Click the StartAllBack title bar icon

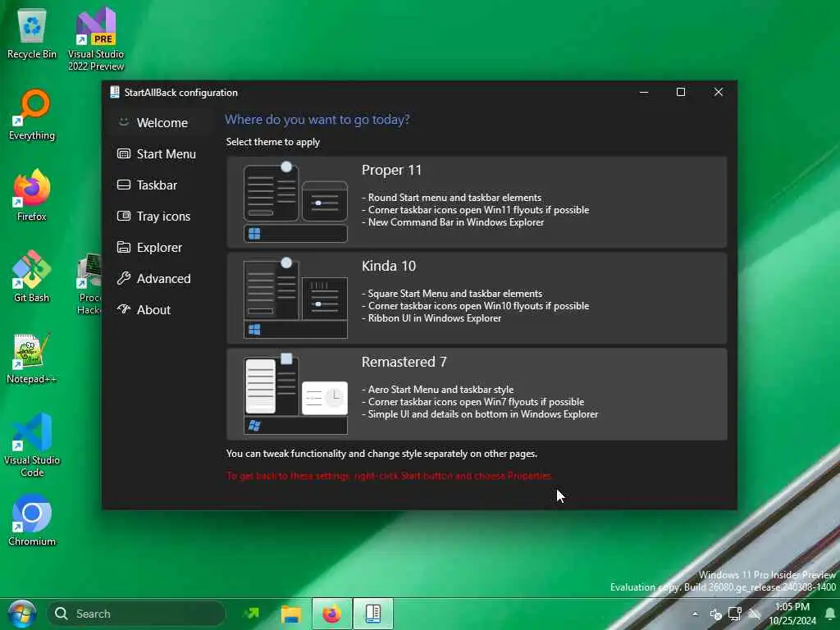click(x=115, y=92)
